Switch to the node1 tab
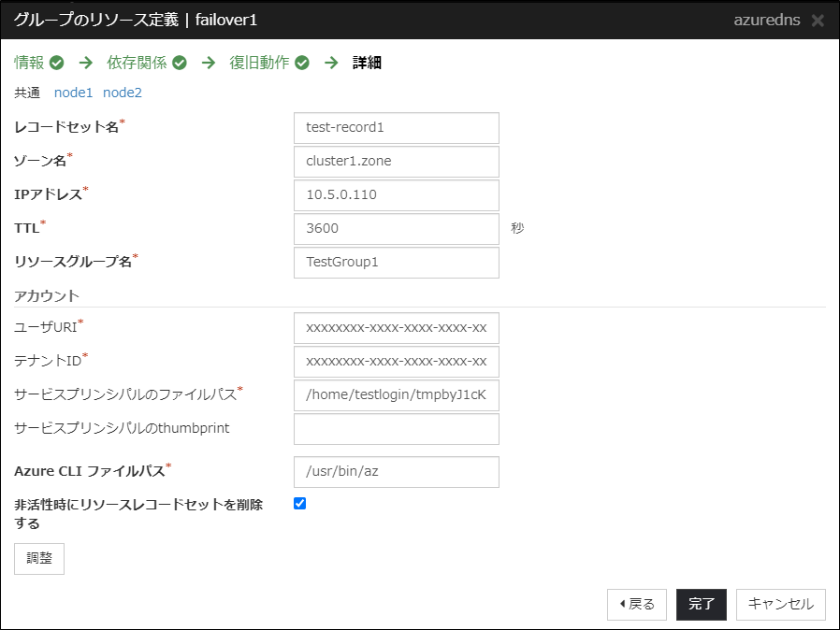 74,93
